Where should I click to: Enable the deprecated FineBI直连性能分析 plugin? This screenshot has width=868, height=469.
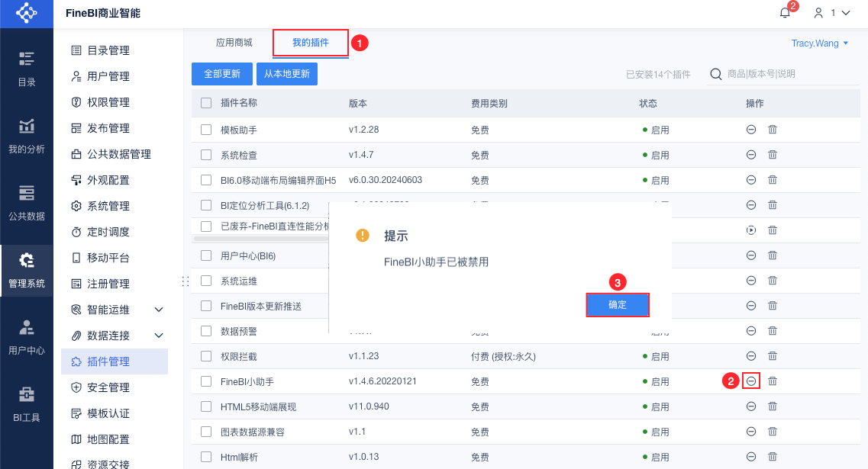coord(751,230)
